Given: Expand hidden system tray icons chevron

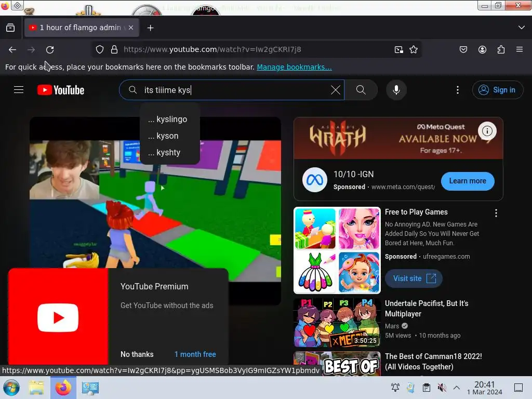Looking at the screenshot, I should click(457, 388).
